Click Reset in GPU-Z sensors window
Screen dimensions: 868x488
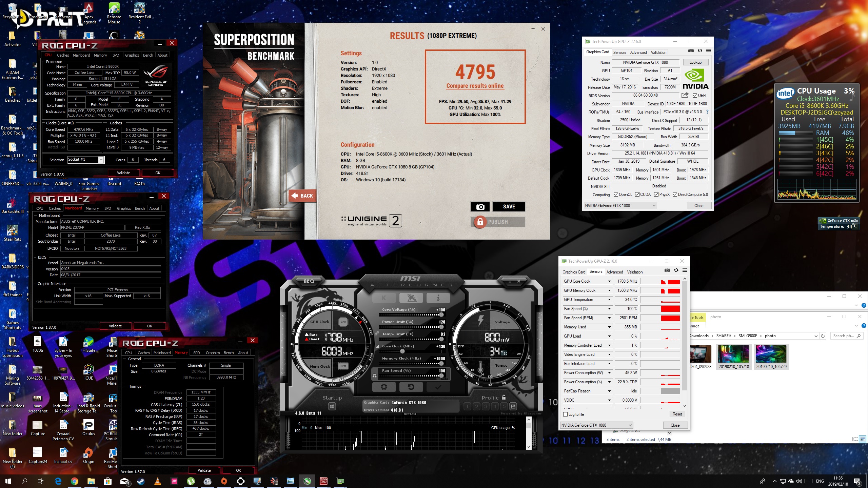click(677, 414)
